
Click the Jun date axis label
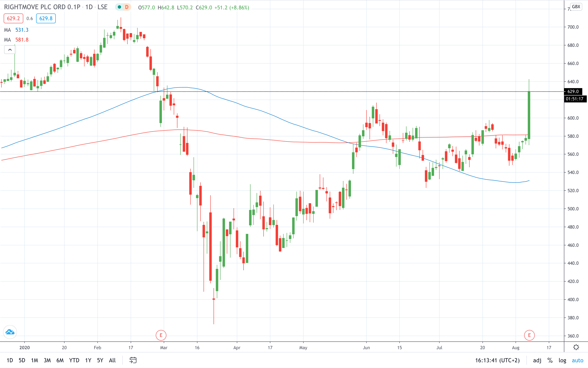366,348
